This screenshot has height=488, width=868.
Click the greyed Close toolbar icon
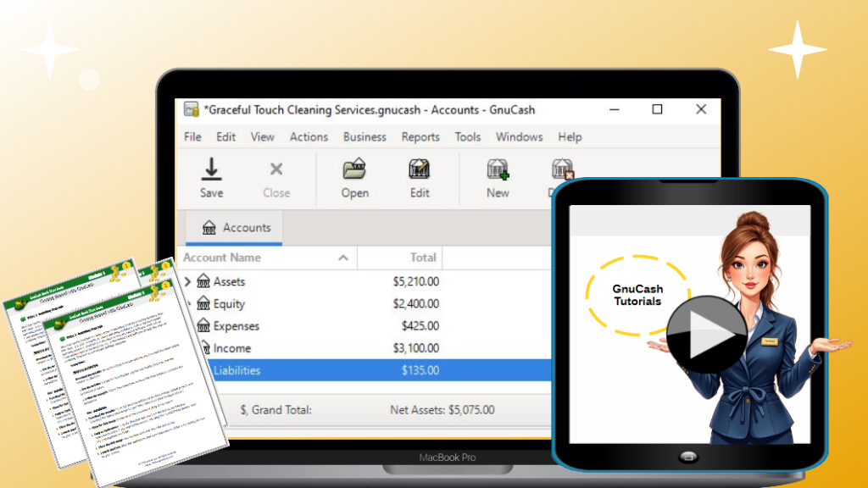coord(276,169)
